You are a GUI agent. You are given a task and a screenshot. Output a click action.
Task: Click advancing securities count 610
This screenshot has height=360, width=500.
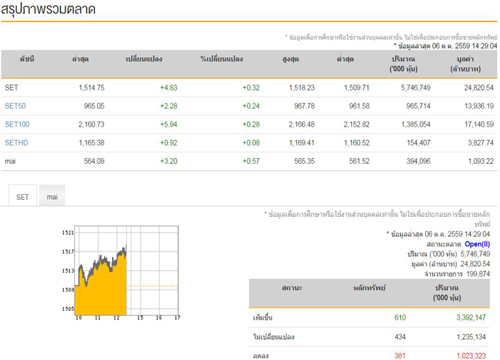click(x=400, y=317)
